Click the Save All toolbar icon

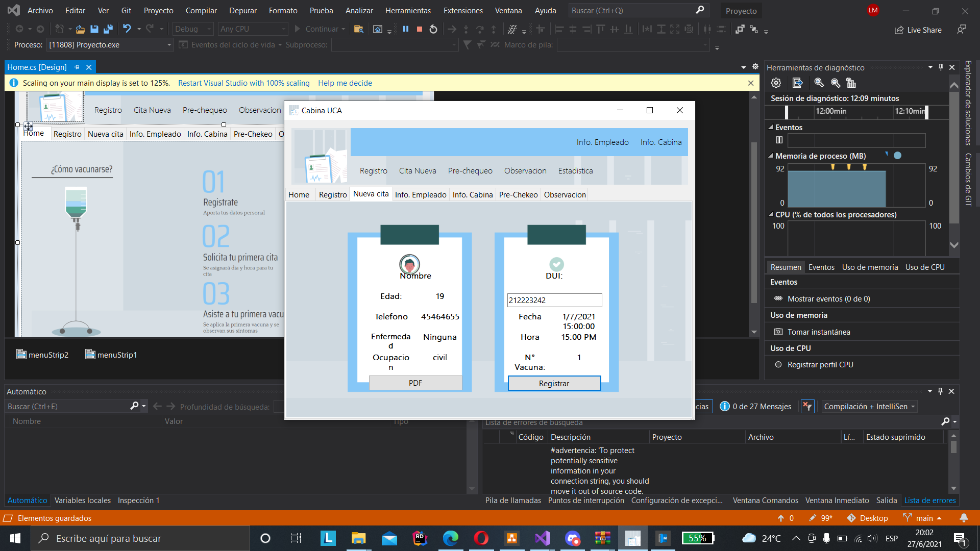click(108, 29)
